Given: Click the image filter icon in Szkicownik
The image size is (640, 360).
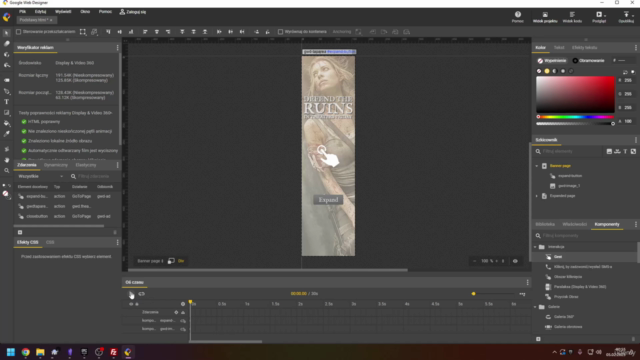Looking at the screenshot, I should 609,151.
